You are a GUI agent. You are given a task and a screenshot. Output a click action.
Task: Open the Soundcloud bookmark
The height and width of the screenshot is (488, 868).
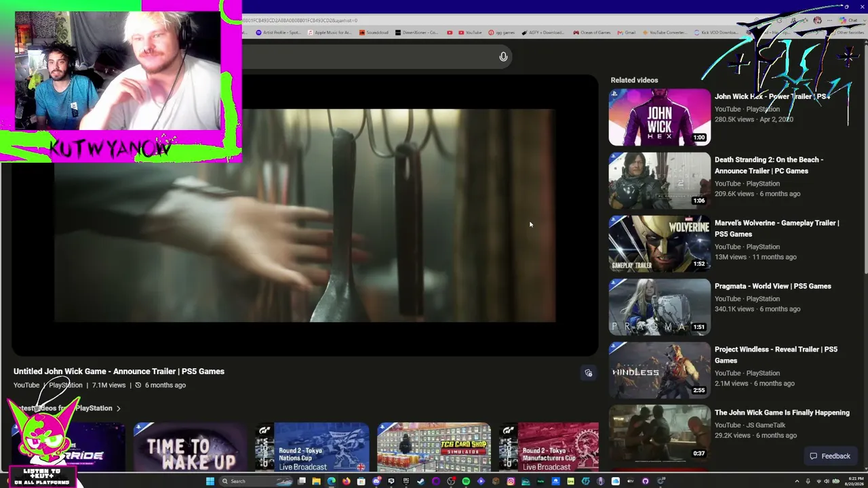(372, 33)
